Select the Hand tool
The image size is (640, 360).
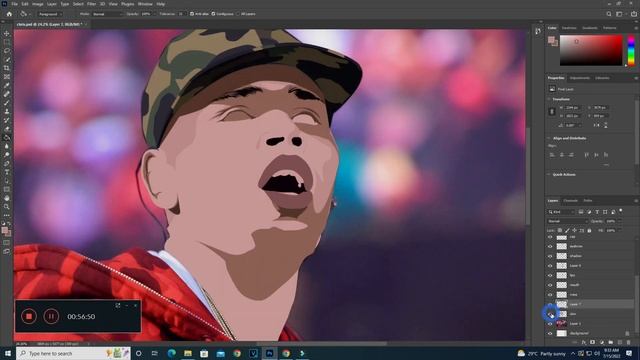coord(7,198)
